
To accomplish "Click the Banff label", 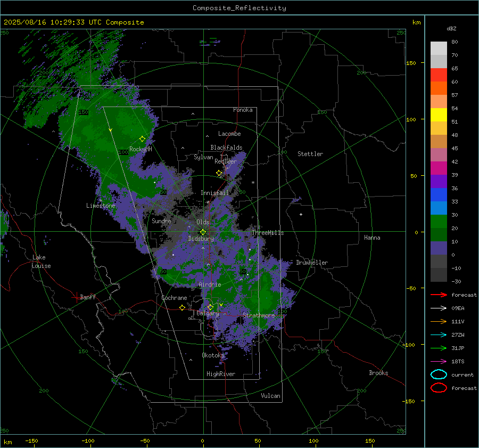I will [x=88, y=297].
